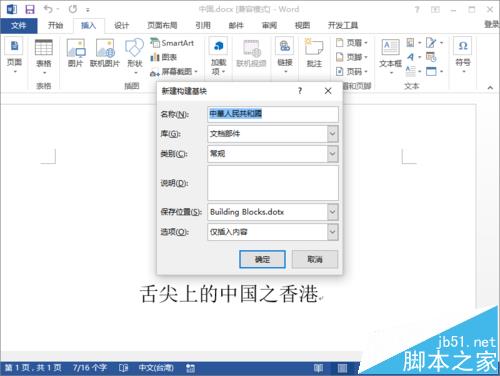The image size is (500, 376).
Task: Open the 引用 (References) tab
Action: 203,25
